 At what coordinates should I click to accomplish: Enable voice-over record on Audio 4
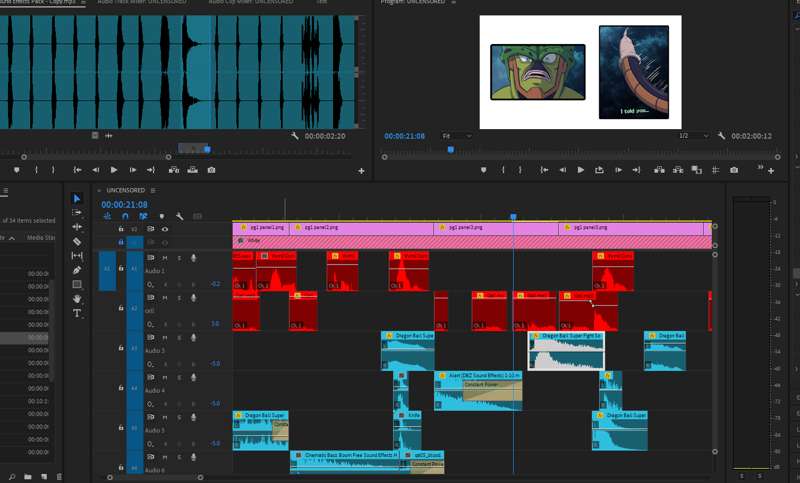(x=193, y=377)
